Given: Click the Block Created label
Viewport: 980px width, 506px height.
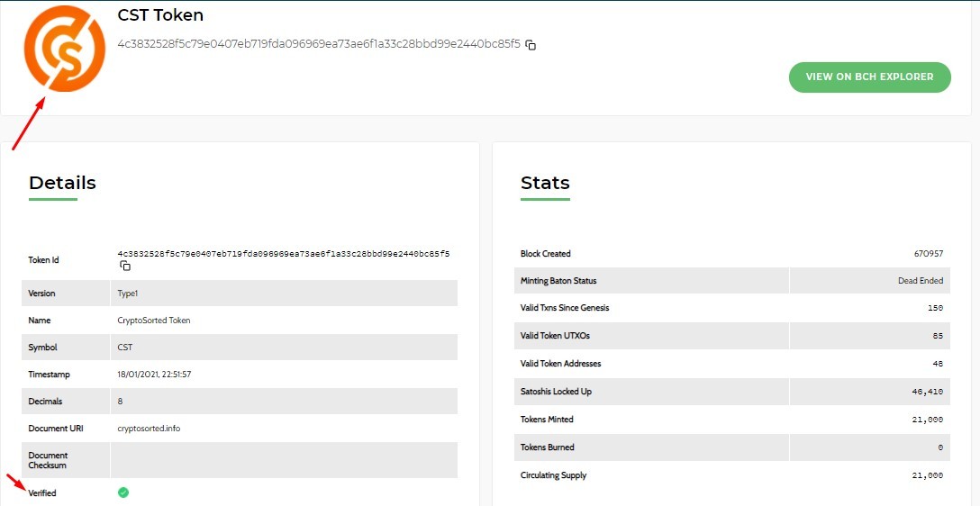Looking at the screenshot, I should click(x=546, y=254).
